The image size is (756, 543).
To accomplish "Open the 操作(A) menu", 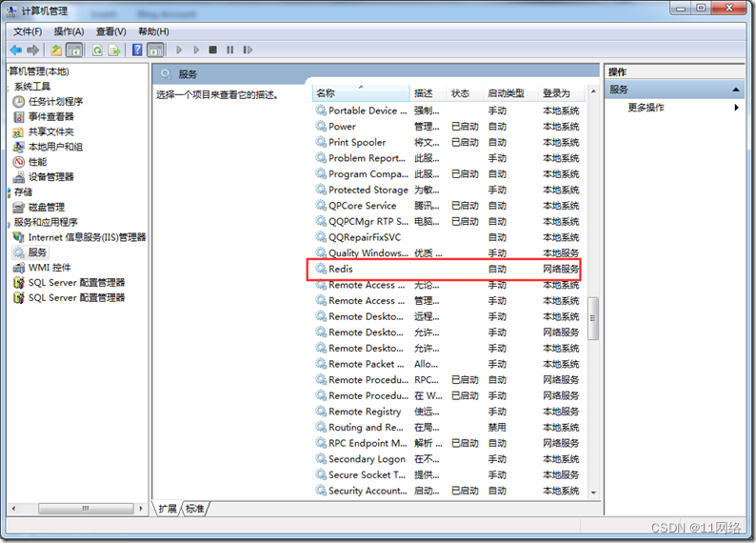I will (69, 31).
